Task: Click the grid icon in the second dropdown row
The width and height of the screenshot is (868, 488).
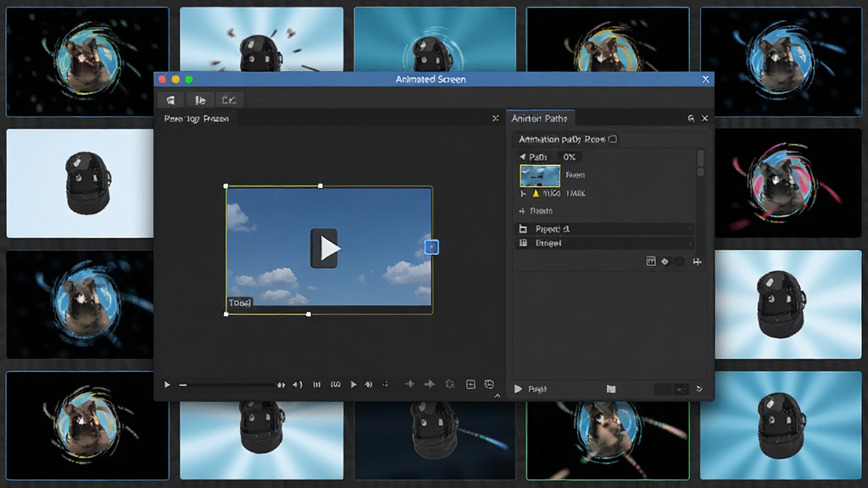Action: (523, 243)
